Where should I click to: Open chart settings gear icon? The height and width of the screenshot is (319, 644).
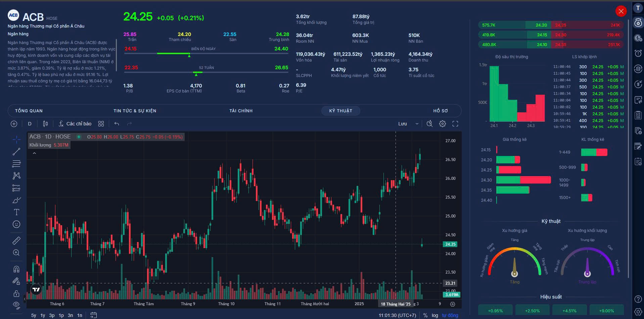(443, 124)
